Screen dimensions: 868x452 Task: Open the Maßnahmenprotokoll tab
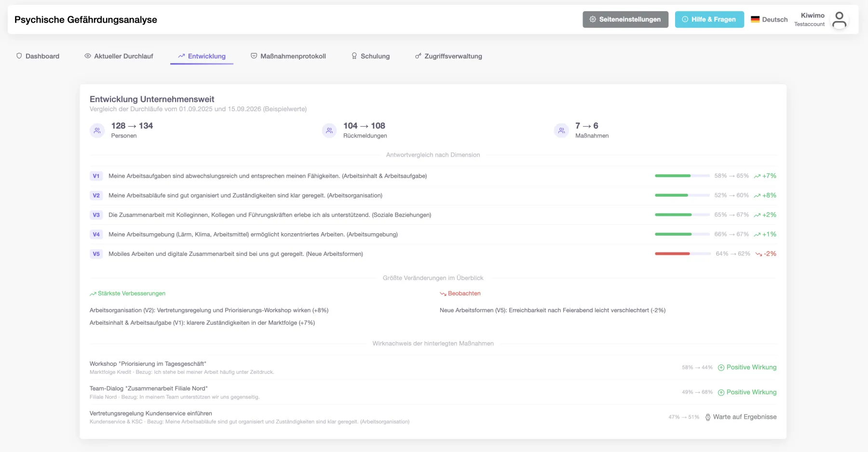(x=288, y=56)
